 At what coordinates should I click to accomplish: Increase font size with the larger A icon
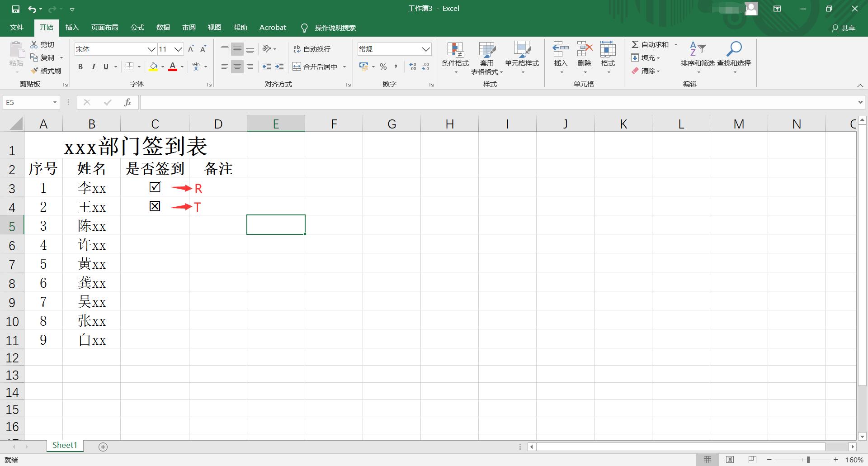pos(191,49)
